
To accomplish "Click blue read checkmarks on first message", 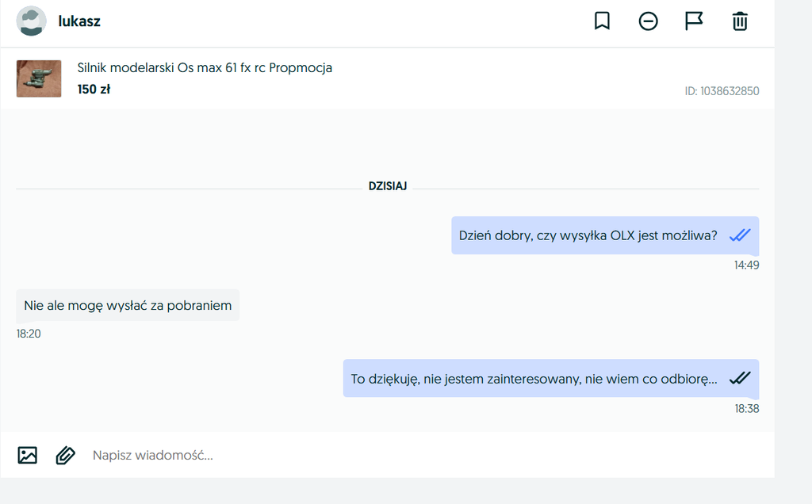I will click(x=739, y=235).
